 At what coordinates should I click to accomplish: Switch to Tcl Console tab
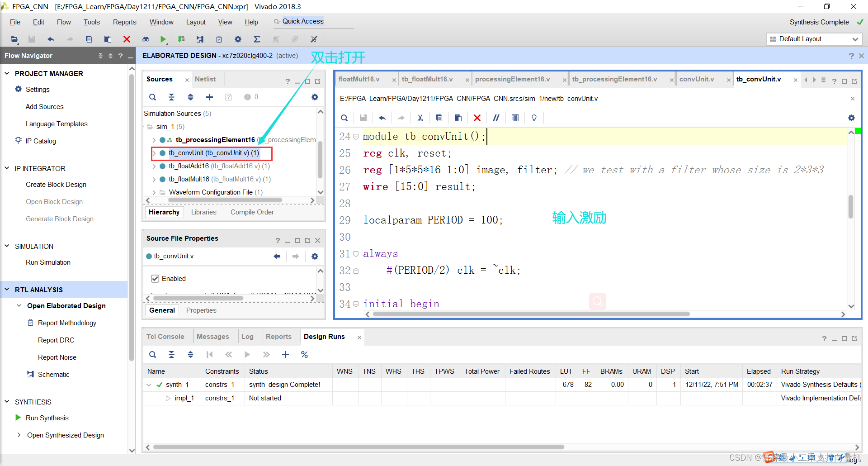pyautogui.click(x=165, y=337)
